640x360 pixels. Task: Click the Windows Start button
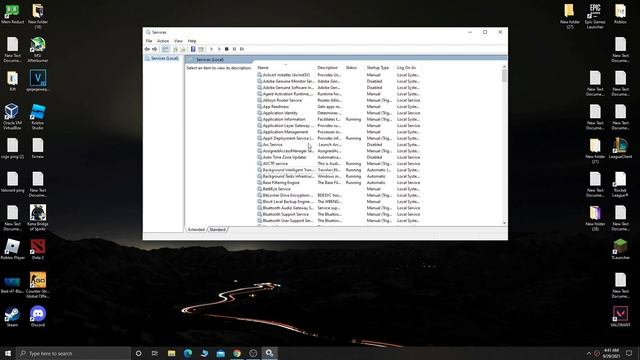click(8, 353)
